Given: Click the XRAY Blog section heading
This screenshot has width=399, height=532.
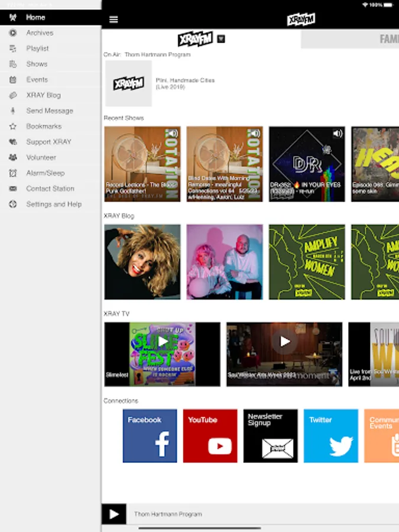Looking at the screenshot, I should (119, 216).
